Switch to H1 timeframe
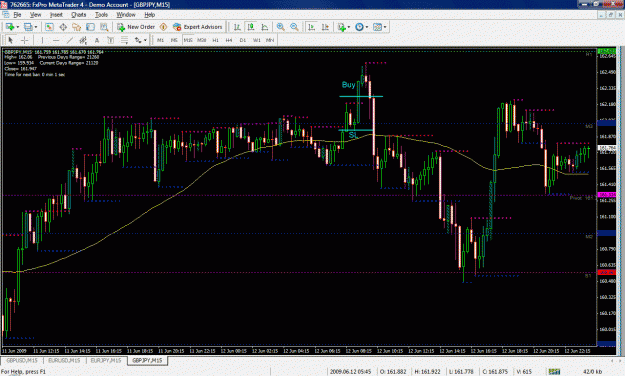This screenshot has width=625, height=376. coord(216,40)
